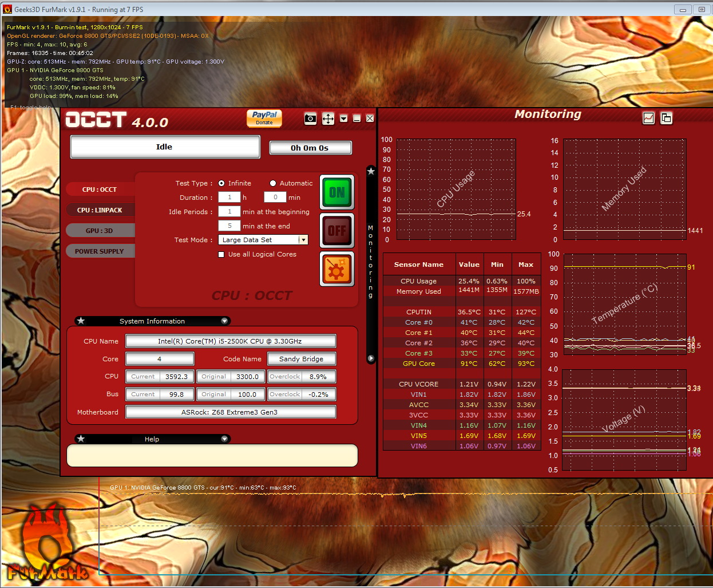713x588 pixels.
Task: Click the arrow icon below vertical Monitoring label
Action: pos(371,358)
